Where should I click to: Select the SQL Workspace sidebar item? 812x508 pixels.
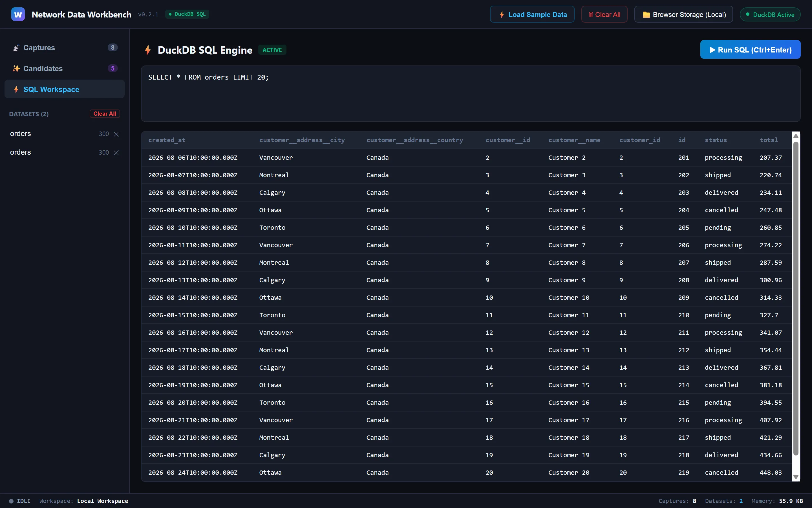[64, 89]
